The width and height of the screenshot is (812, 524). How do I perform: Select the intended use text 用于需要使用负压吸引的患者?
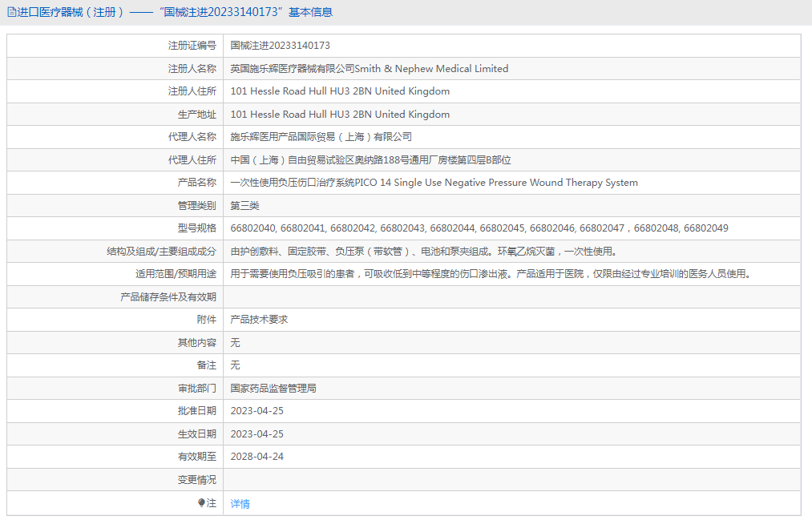point(491,274)
